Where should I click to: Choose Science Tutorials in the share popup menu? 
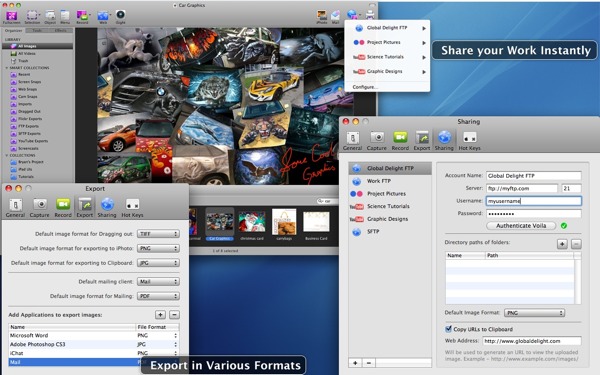387,57
